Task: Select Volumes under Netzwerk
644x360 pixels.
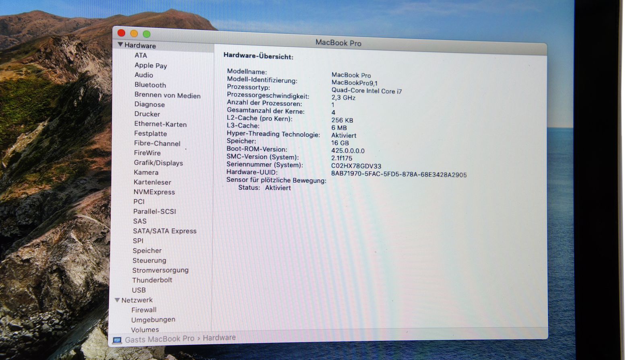Action: [x=145, y=330]
